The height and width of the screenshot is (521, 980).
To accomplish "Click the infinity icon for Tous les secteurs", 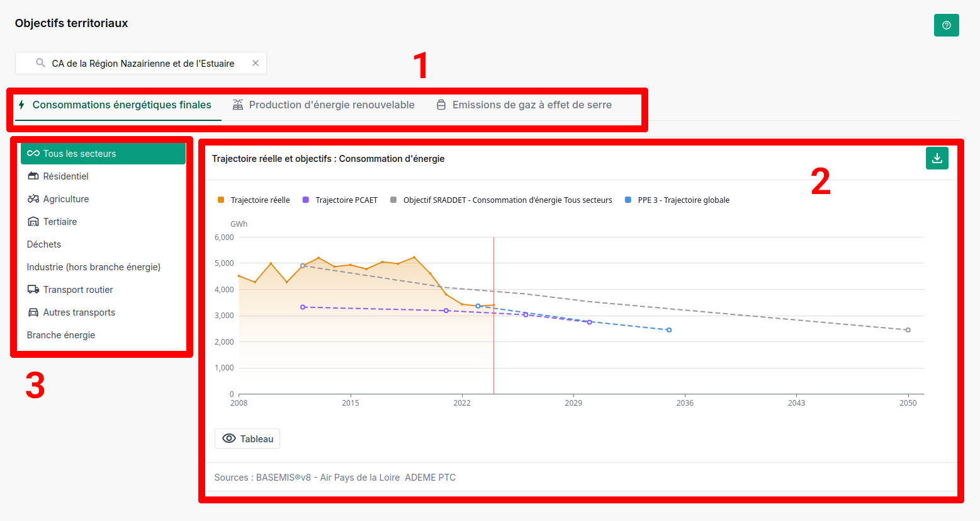I will [x=33, y=153].
